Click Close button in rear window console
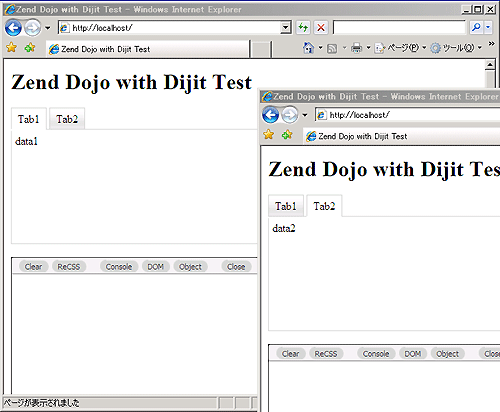500x412 pixels. [236, 267]
